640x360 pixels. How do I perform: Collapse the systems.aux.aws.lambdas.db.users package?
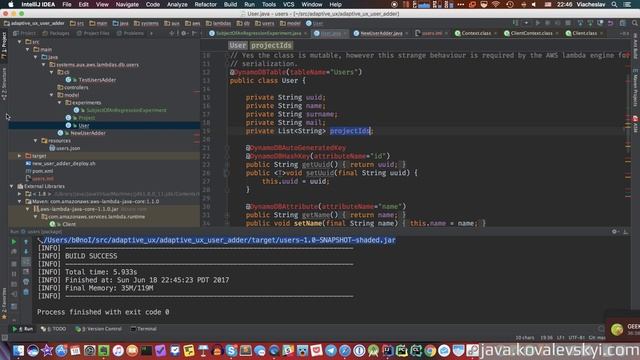pos(44,64)
